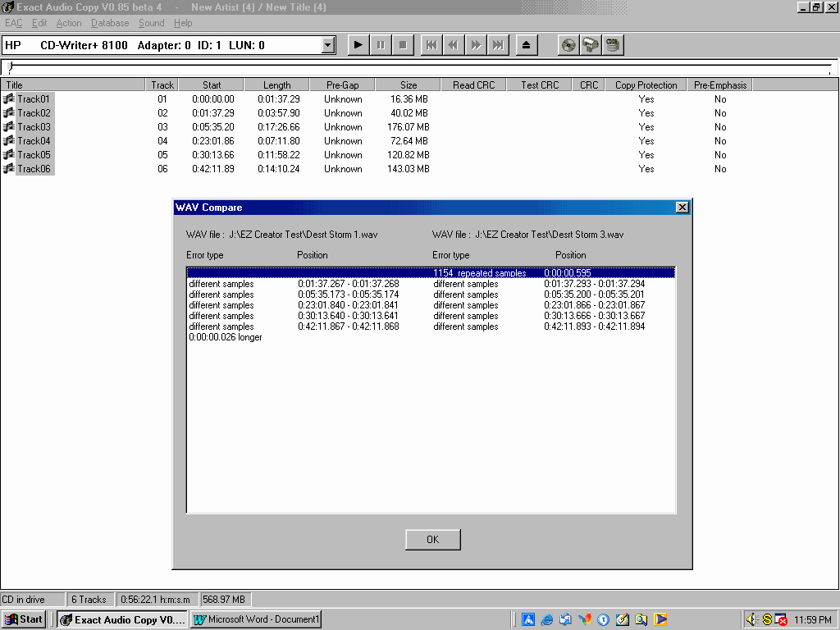Click the Read CRC column header

tap(473, 84)
